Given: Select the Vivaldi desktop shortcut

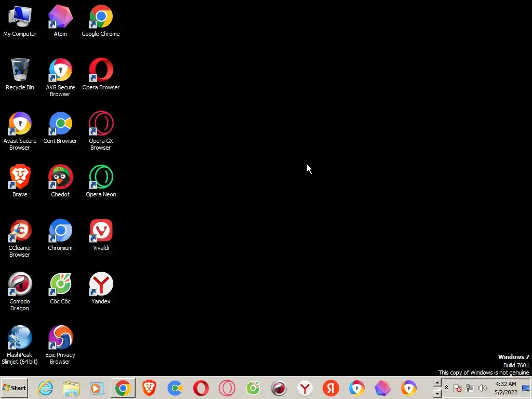Looking at the screenshot, I should (x=101, y=235).
